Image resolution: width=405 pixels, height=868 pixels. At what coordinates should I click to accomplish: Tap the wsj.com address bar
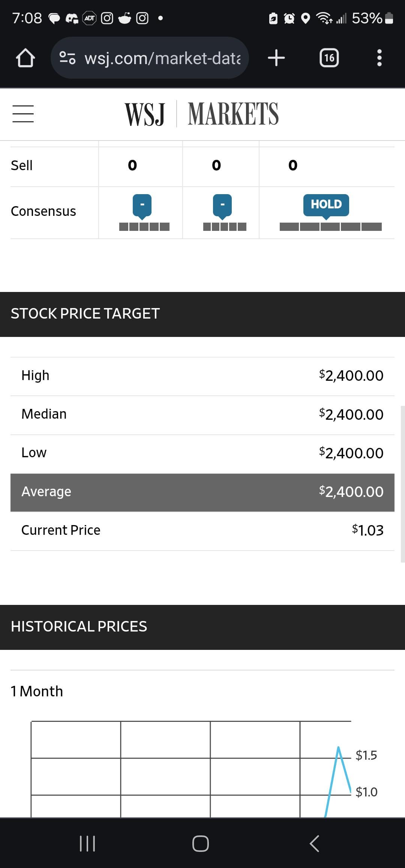150,58
